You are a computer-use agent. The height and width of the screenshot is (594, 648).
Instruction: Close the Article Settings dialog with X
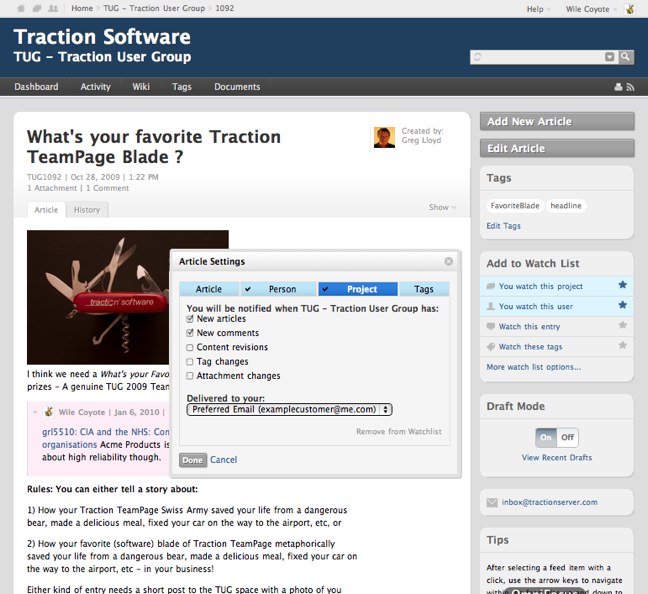coord(449,262)
